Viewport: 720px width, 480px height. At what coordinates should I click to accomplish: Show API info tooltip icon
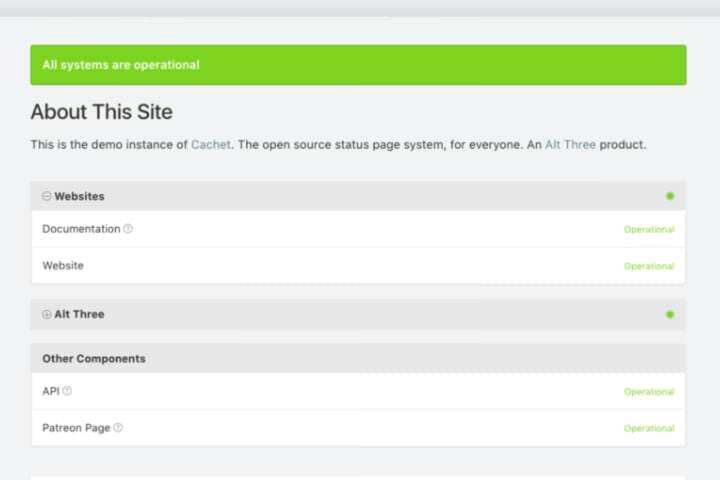[67, 391]
